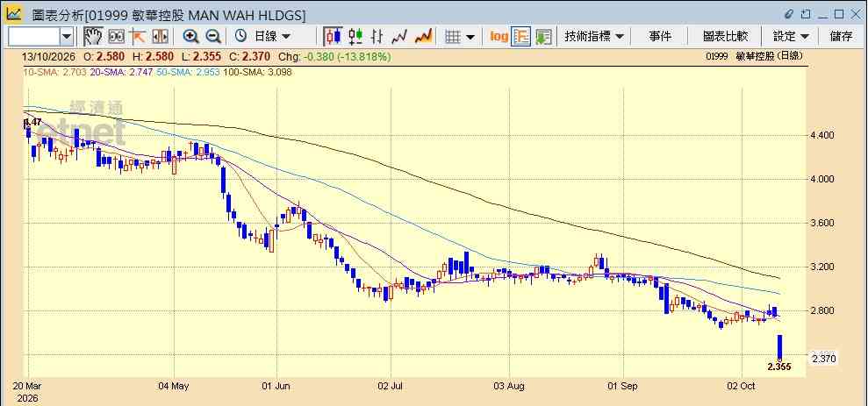This screenshot has height=406, width=868.
Task: Zoom in on the chart
Action: tap(191, 37)
